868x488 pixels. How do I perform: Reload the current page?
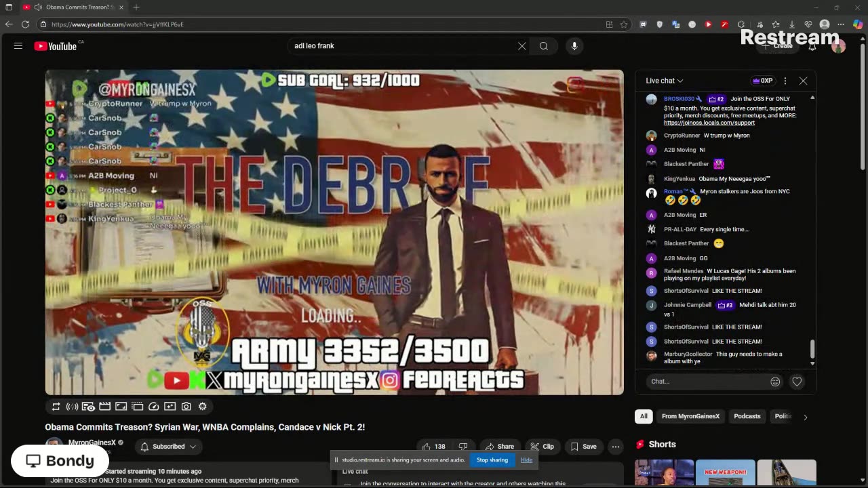click(x=25, y=24)
